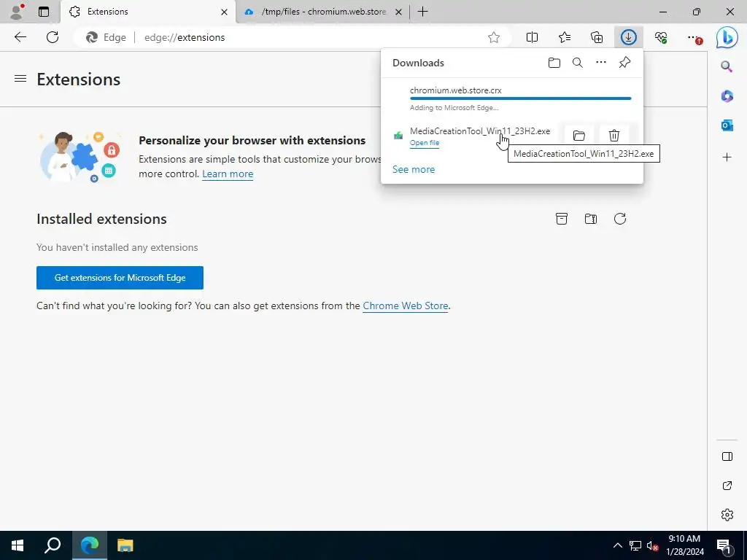The height and width of the screenshot is (560, 747).
Task: Show hidden system tray icons
Action: point(617,545)
